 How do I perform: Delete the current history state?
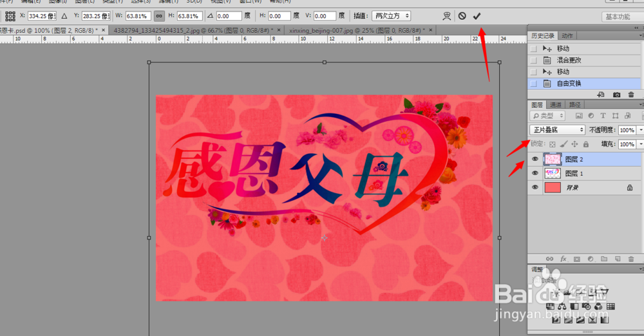631,95
